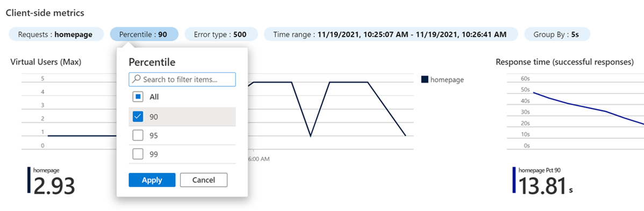644x211 pixels.
Task: Select the 95 option row label
Action: [154, 136]
